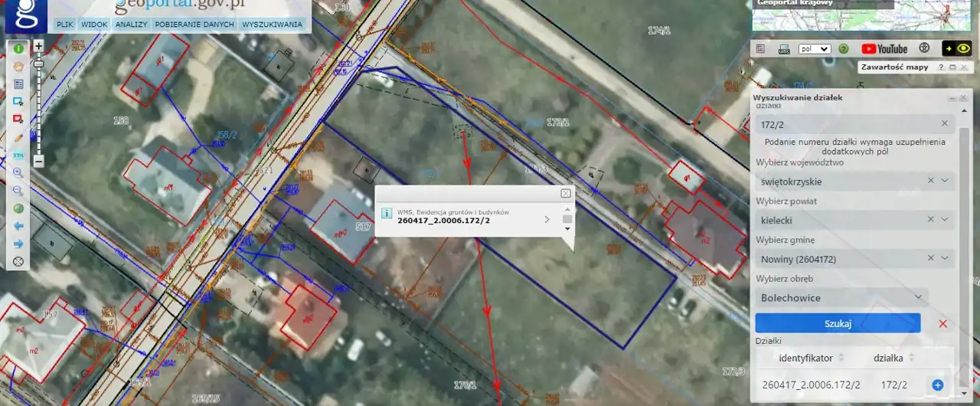Viewport: 980px width, 406px height.
Task: Click the magnifier zoom-in tool
Action: [x=18, y=173]
